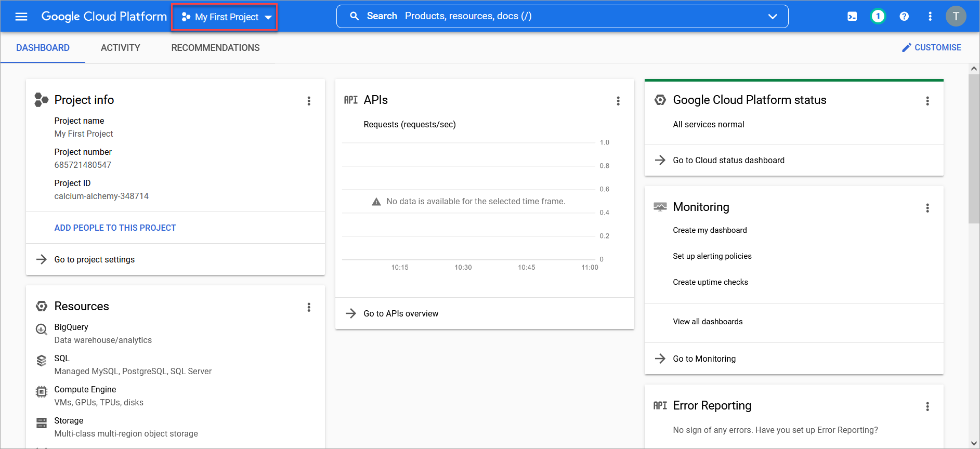Screen dimensions: 980x449
Task: Open Monitoring card three-dot menu
Action: pyautogui.click(x=927, y=208)
